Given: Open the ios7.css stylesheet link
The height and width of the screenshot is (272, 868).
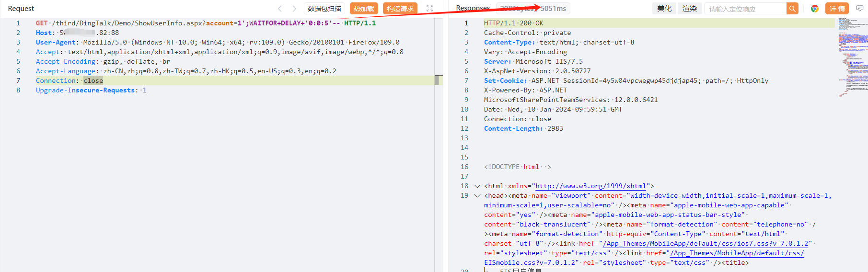Looking at the screenshot, I should pyautogui.click(x=706, y=243).
